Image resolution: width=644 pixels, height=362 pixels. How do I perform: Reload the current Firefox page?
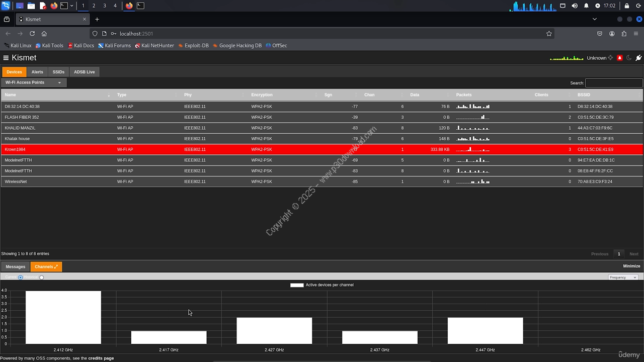pyautogui.click(x=32, y=33)
